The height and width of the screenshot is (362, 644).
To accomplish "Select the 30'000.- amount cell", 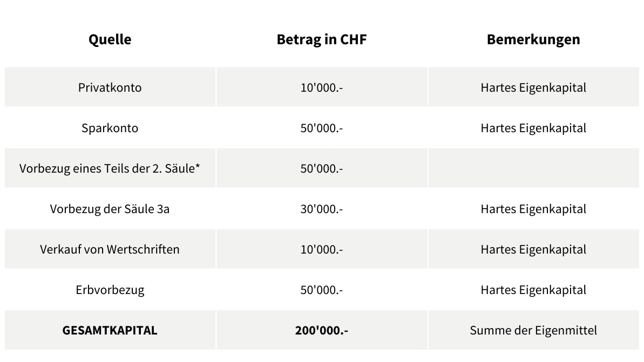I will coord(321,209).
